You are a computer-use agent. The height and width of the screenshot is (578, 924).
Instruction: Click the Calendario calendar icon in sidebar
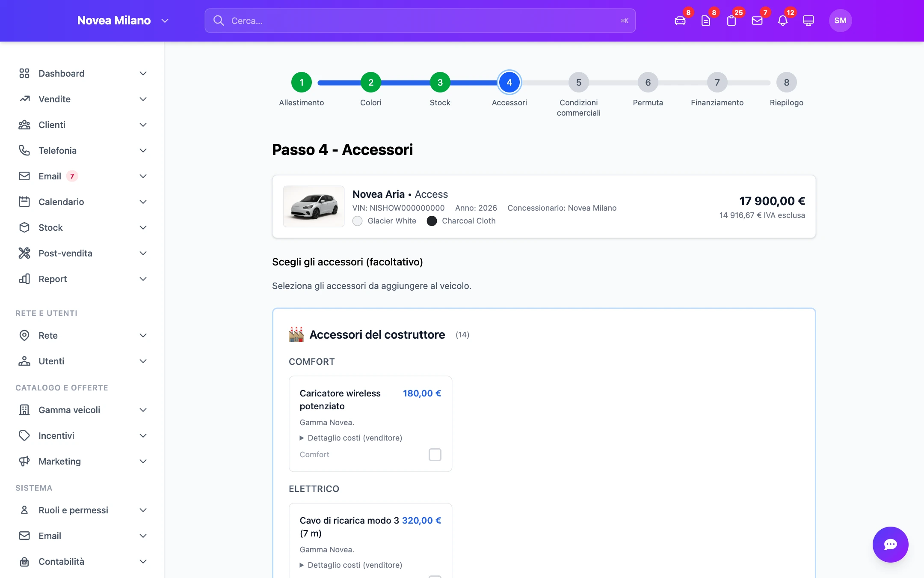coord(24,202)
